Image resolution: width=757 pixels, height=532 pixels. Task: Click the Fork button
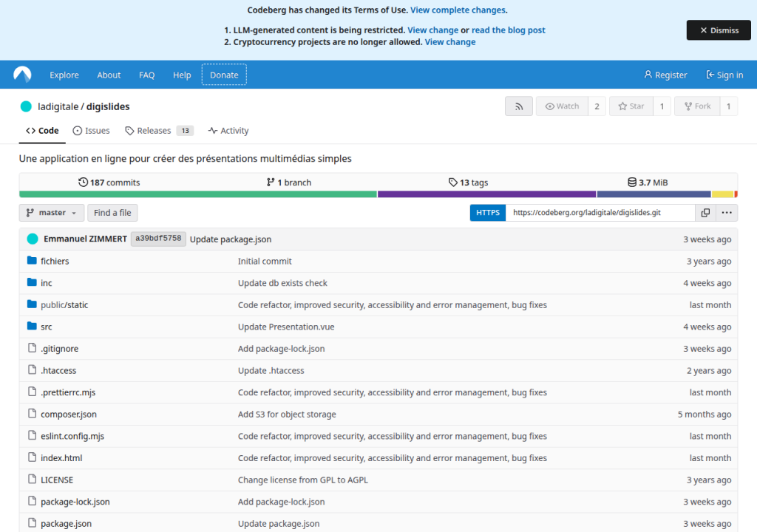[x=697, y=106]
